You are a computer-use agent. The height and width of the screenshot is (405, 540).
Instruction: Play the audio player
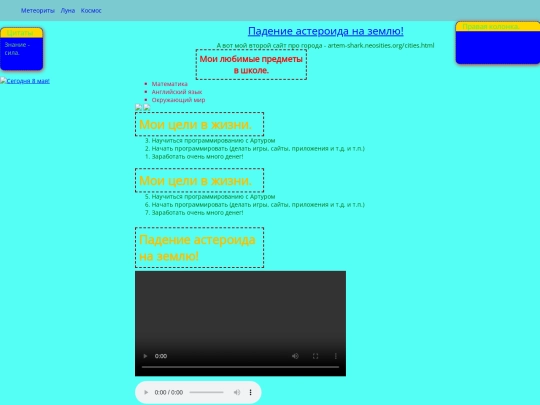(x=146, y=392)
